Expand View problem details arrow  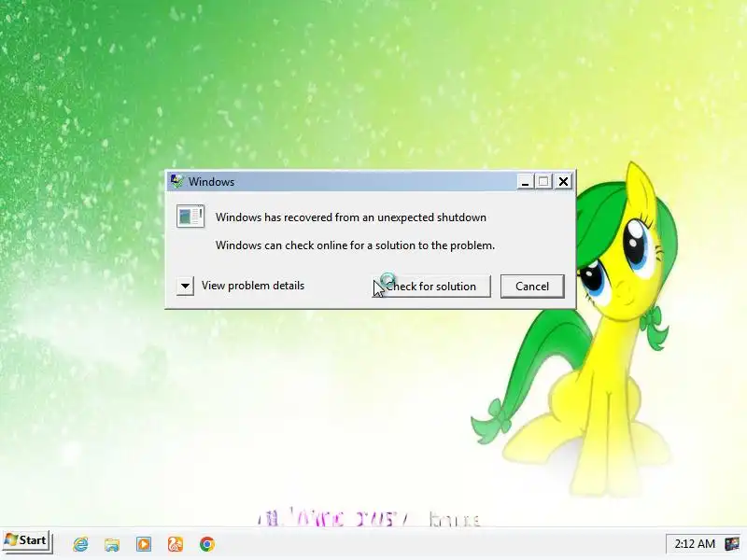click(x=185, y=287)
